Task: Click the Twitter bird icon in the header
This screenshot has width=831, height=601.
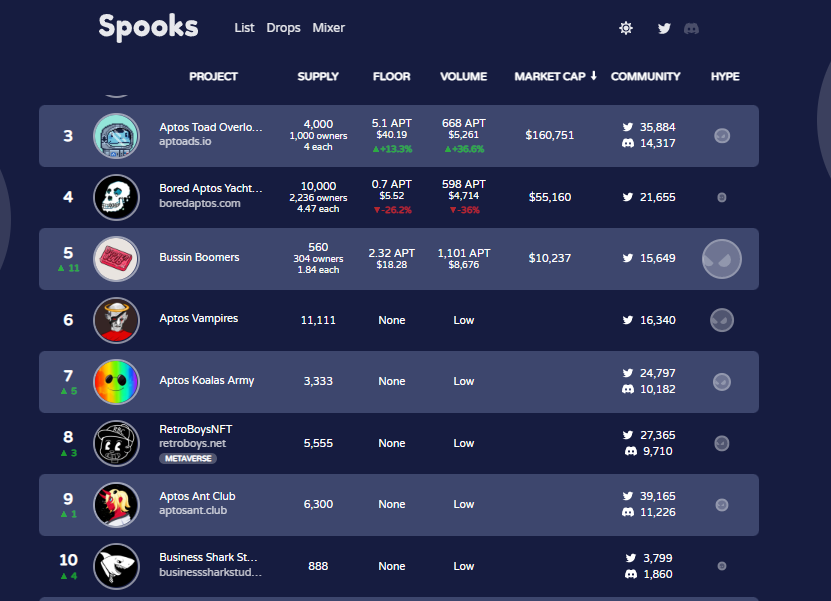Action: tap(664, 28)
